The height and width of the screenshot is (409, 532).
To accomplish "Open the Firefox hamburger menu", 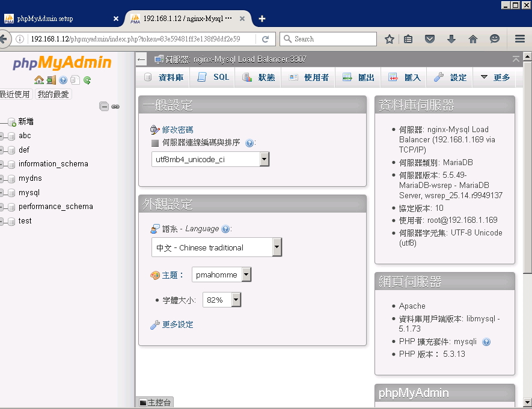I will tap(520, 39).
